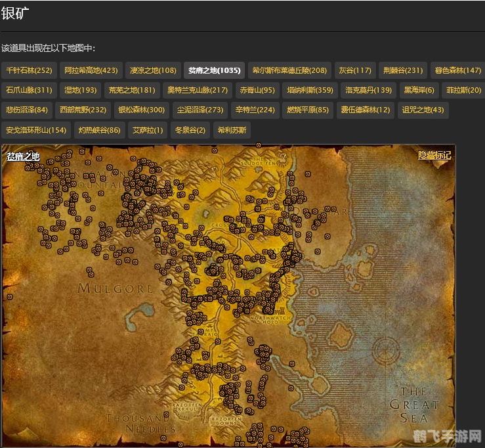Image resolution: width=485 pixels, height=448 pixels.
Task: Show the 湿地(193) map
Action: tap(80, 90)
